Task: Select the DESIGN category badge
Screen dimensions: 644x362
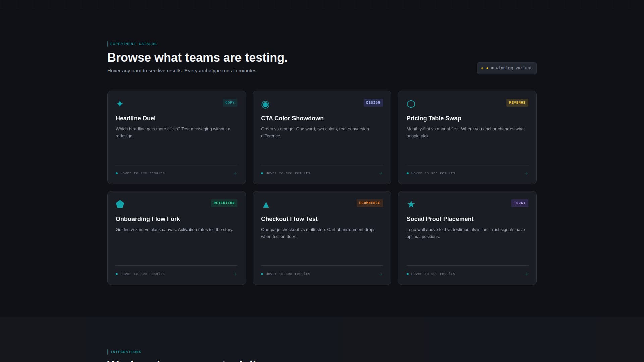Action: (x=373, y=103)
